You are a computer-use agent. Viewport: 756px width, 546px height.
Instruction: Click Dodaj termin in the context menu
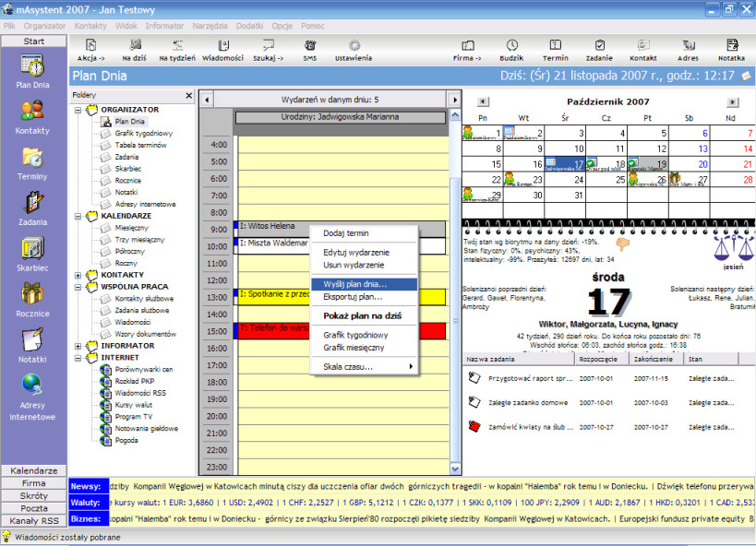pos(364,233)
